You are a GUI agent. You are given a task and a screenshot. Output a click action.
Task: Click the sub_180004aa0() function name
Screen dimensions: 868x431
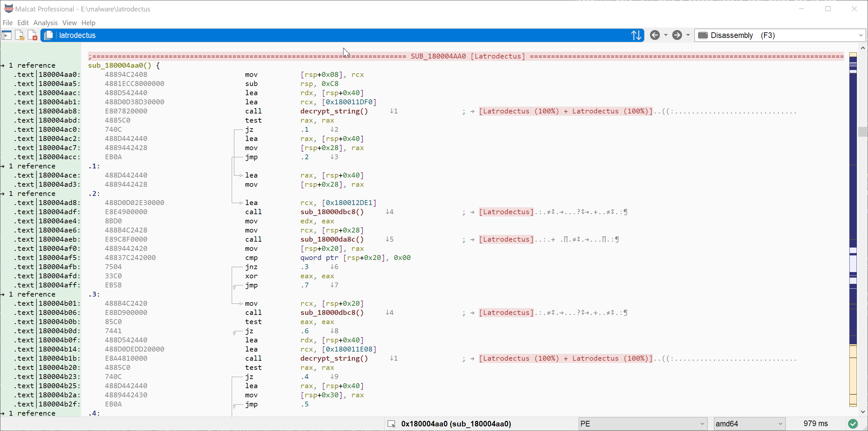tap(120, 65)
